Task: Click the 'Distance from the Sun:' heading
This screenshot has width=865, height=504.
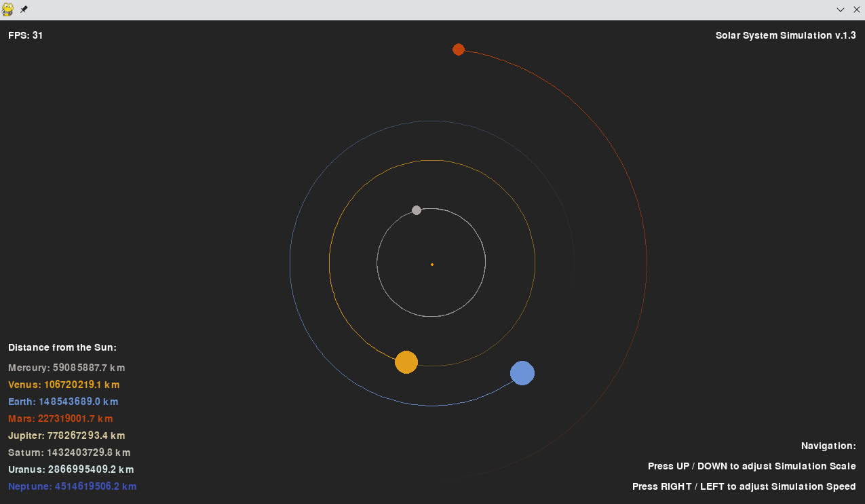Action: pyautogui.click(x=62, y=347)
